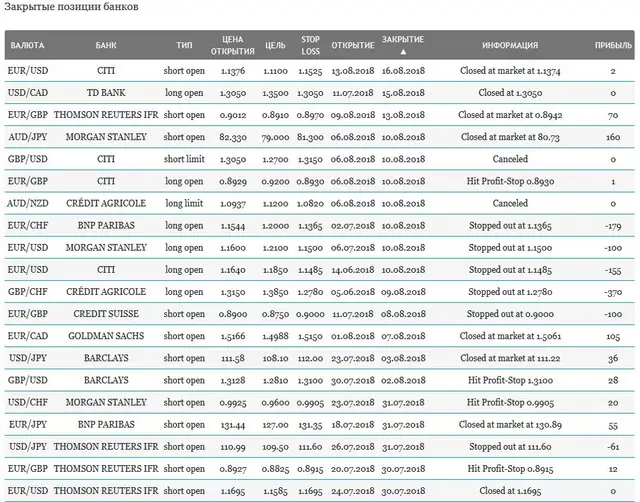This screenshot has width=640, height=502.
Task: Click target price 1.1585
Action: [x=275, y=491]
